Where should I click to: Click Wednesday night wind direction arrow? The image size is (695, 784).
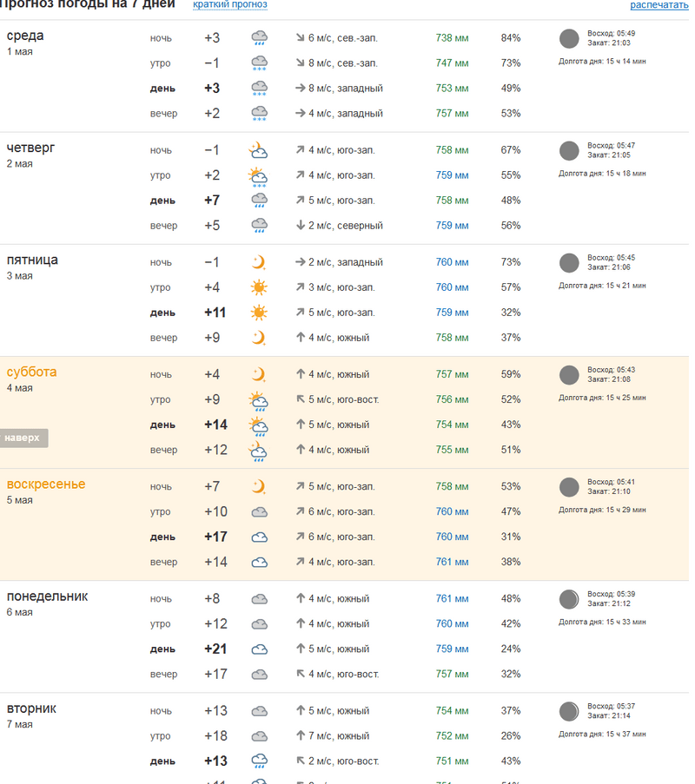click(x=301, y=38)
